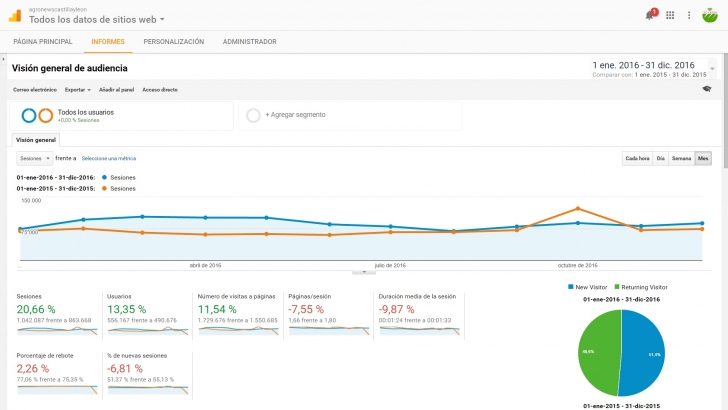Open the notifications bell

649,15
